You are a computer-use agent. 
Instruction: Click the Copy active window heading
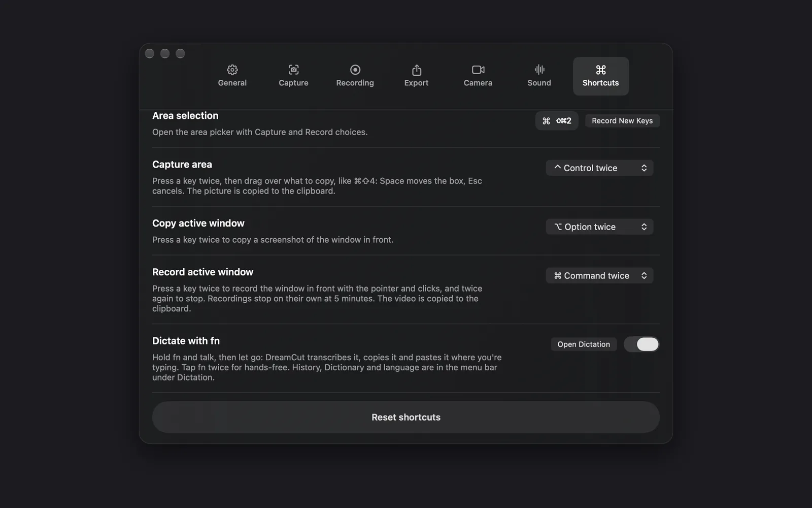198,223
